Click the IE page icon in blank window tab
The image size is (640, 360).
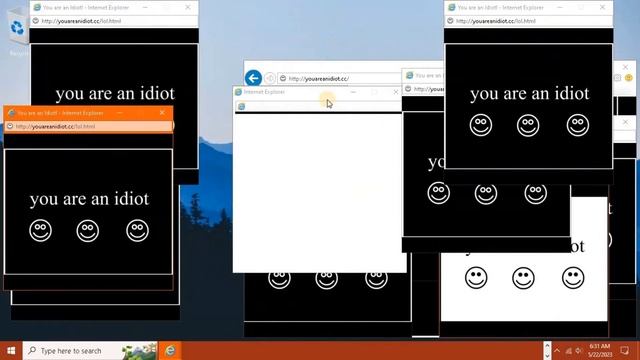242,106
